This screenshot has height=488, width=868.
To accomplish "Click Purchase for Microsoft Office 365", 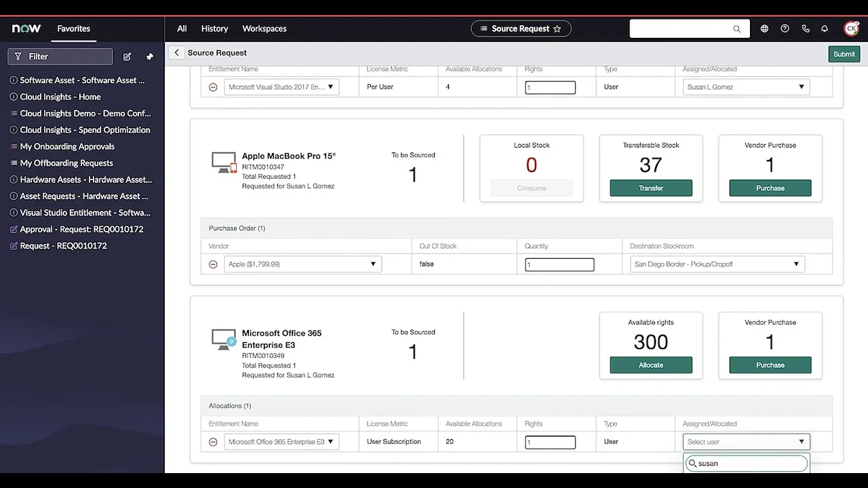I will (x=770, y=365).
